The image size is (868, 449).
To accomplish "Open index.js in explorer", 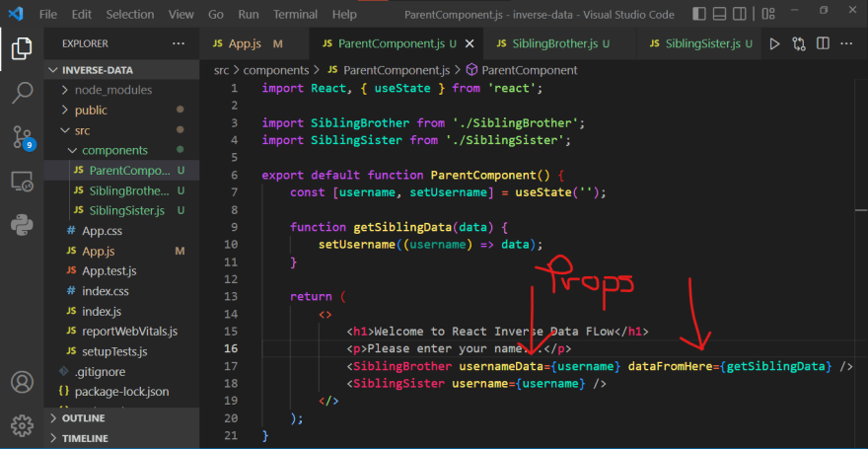I will 121,311.
